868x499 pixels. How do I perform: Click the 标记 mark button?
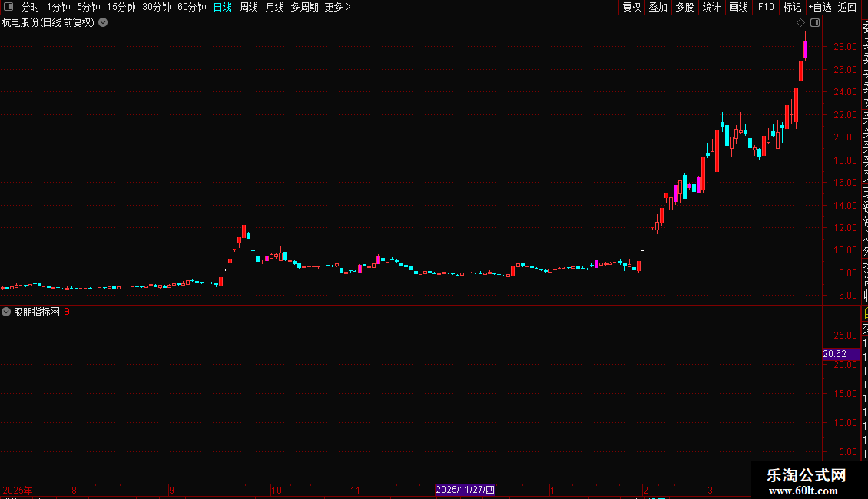792,7
